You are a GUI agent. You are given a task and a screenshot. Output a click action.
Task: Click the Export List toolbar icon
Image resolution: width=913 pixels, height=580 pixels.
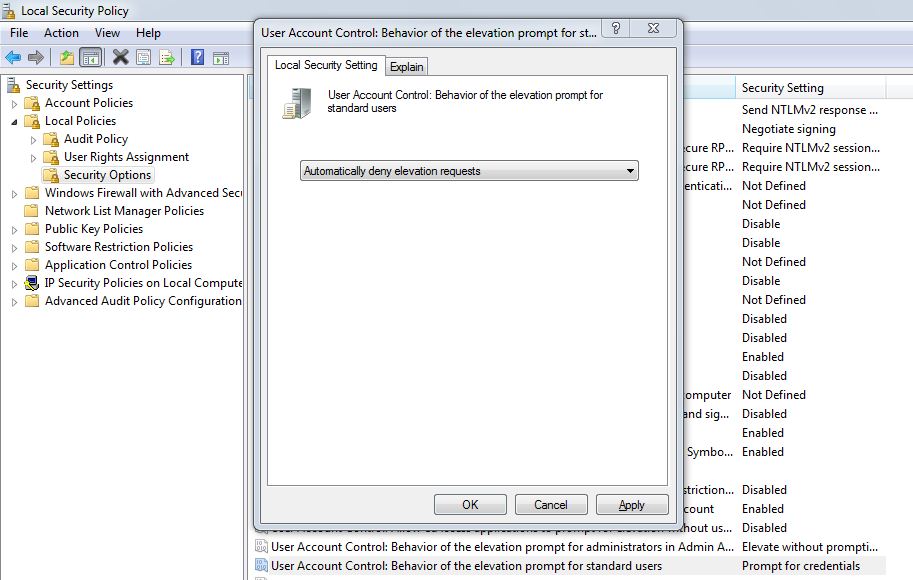tap(167, 57)
